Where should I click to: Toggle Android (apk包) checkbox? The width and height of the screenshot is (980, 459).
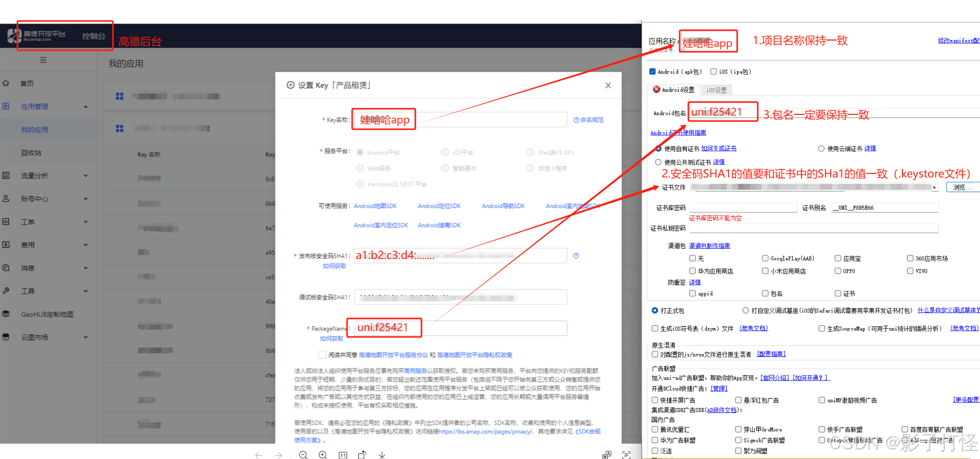point(652,72)
